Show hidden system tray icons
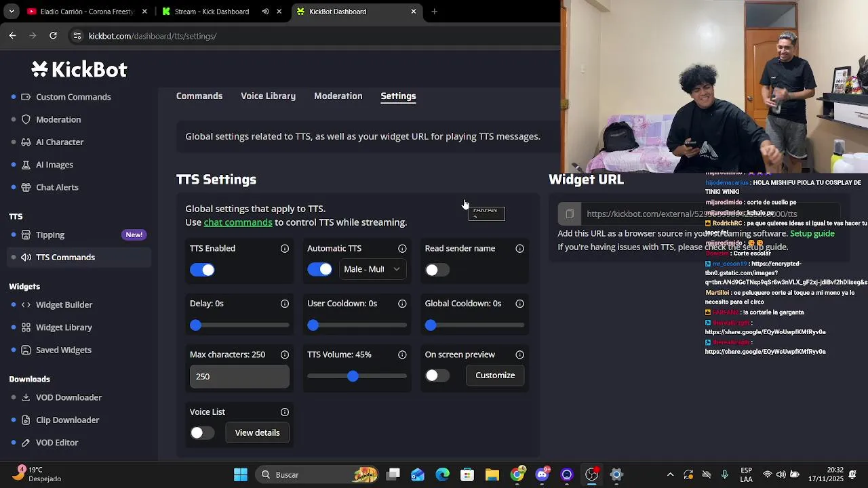The image size is (868, 488). 670,474
